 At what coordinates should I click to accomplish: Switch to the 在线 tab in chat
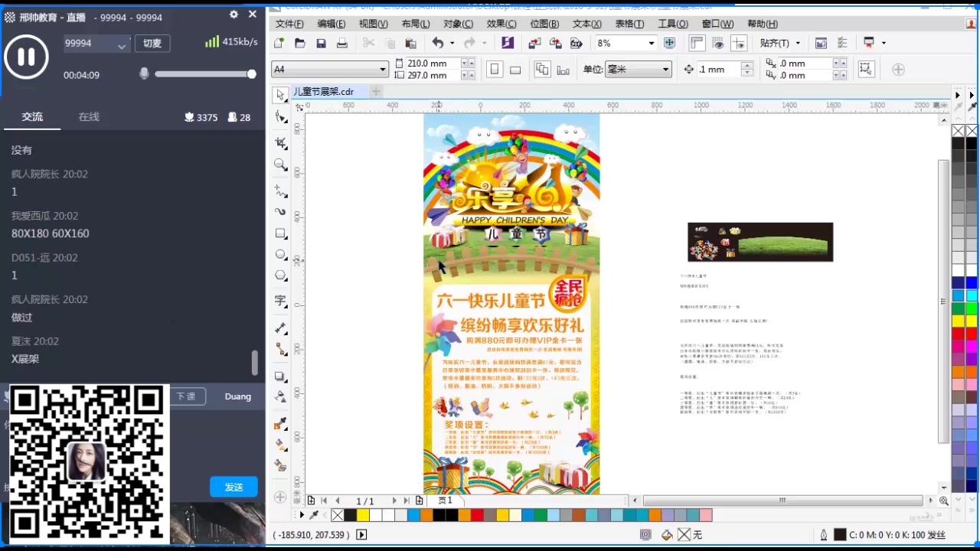pyautogui.click(x=88, y=116)
